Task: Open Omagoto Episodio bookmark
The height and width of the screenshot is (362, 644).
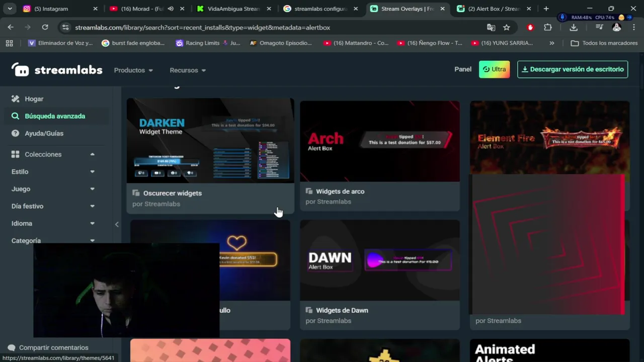Action: click(281, 43)
